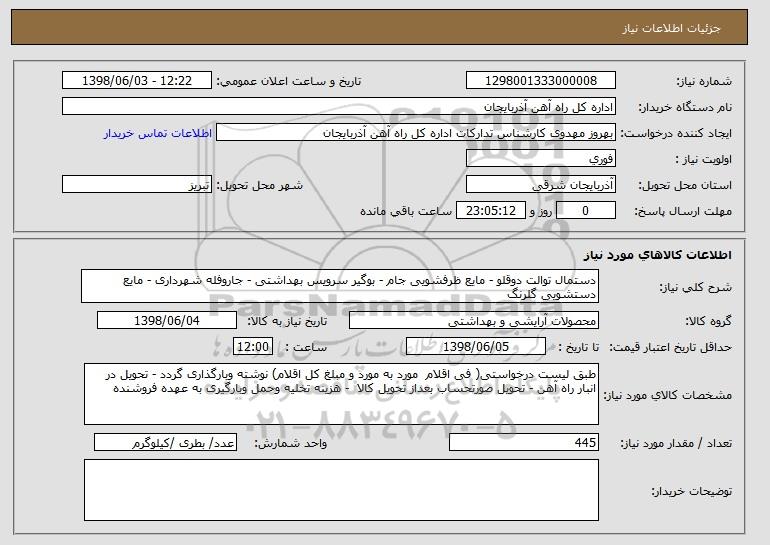The height and width of the screenshot is (545, 770).
Task: Click the label نام دستگاه خریدار
Action: (685, 107)
